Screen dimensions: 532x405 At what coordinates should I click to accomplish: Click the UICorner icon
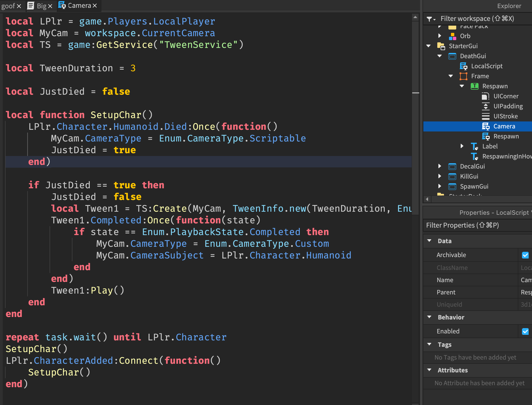pyautogui.click(x=486, y=96)
